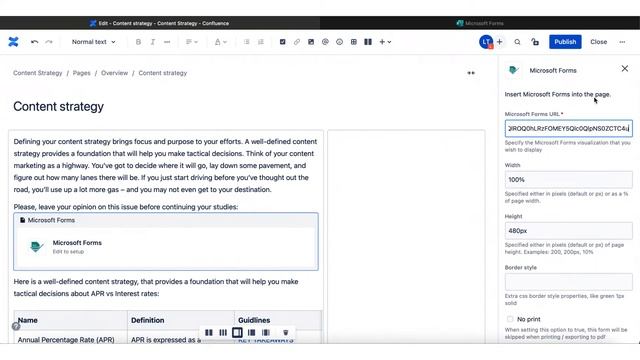Open the text alignment dropdown
The width and height of the screenshot is (640, 360).
191,42
